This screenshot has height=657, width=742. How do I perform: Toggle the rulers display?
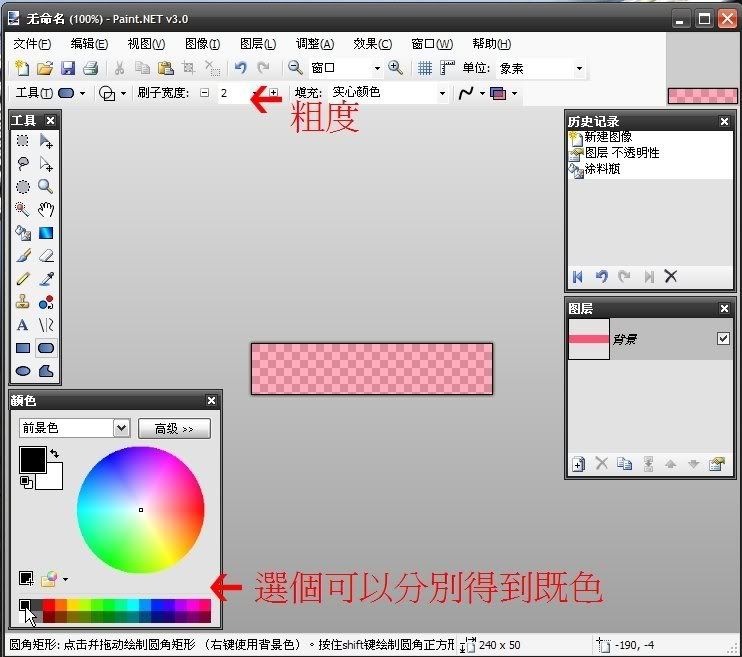447,68
